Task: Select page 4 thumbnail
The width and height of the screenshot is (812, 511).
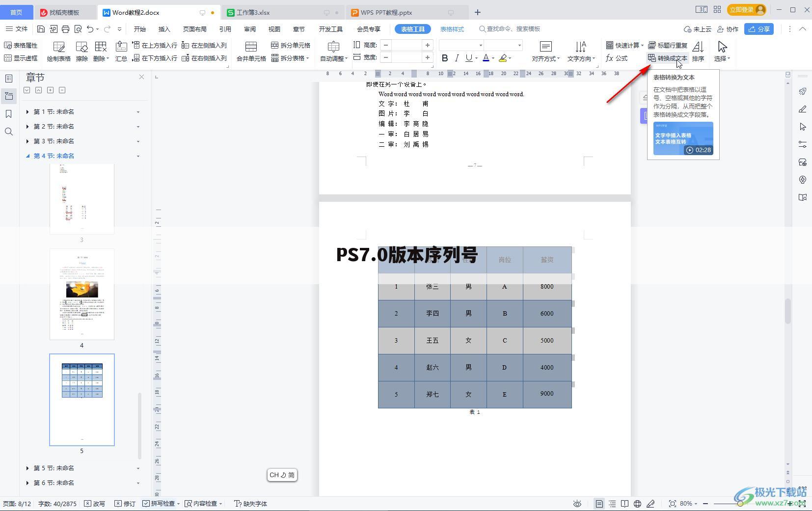Action: point(82,294)
